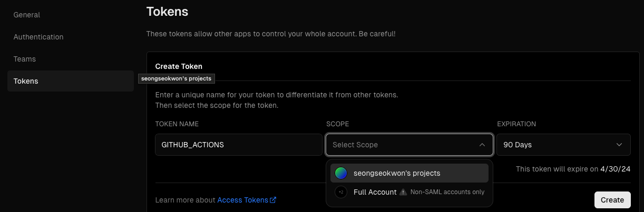Select Tokens in the sidebar
Viewport: 644px width, 212px height.
point(26,81)
